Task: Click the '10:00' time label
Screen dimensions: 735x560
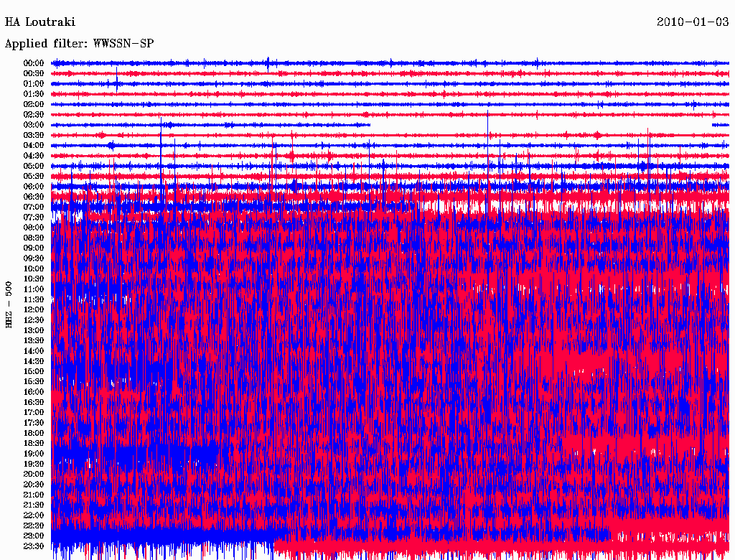Action: pos(34,269)
